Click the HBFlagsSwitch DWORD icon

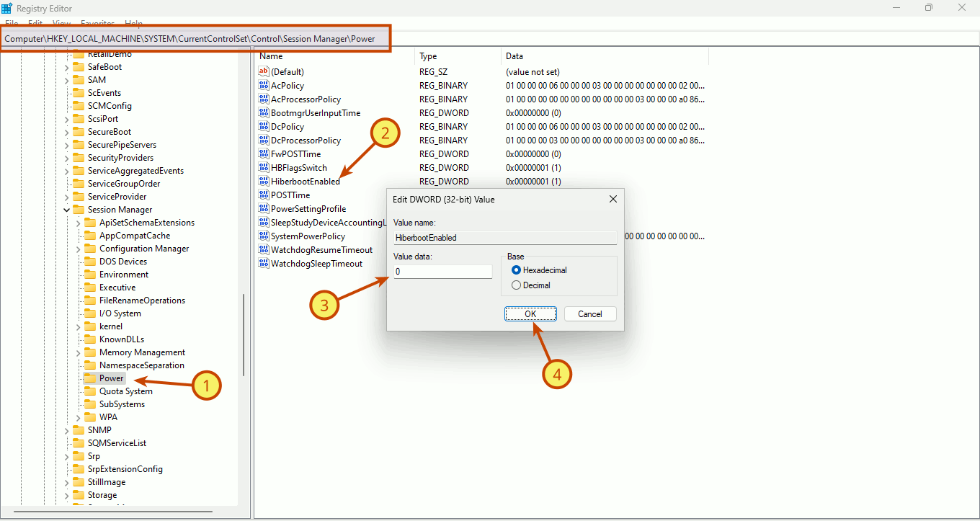[x=263, y=168]
